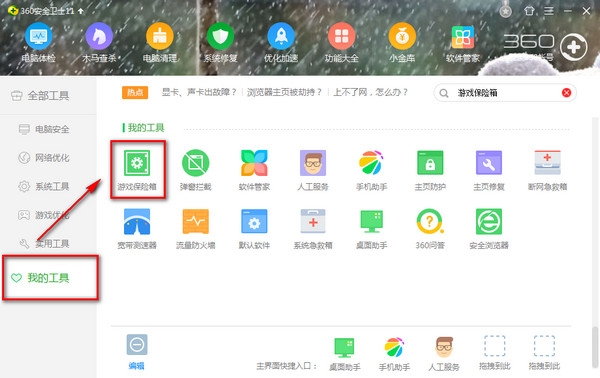
Task: Launch the 宽带测速器 tool
Action: [x=137, y=229]
